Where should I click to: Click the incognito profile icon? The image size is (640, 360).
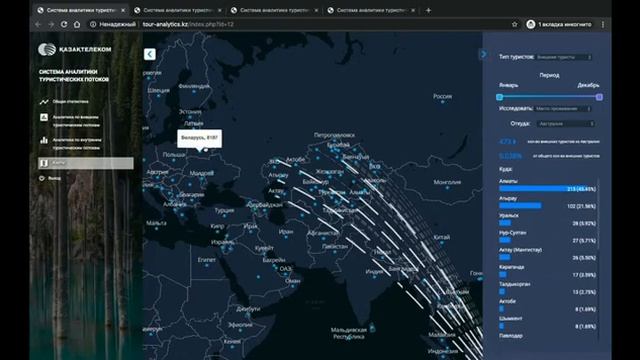[531, 24]
